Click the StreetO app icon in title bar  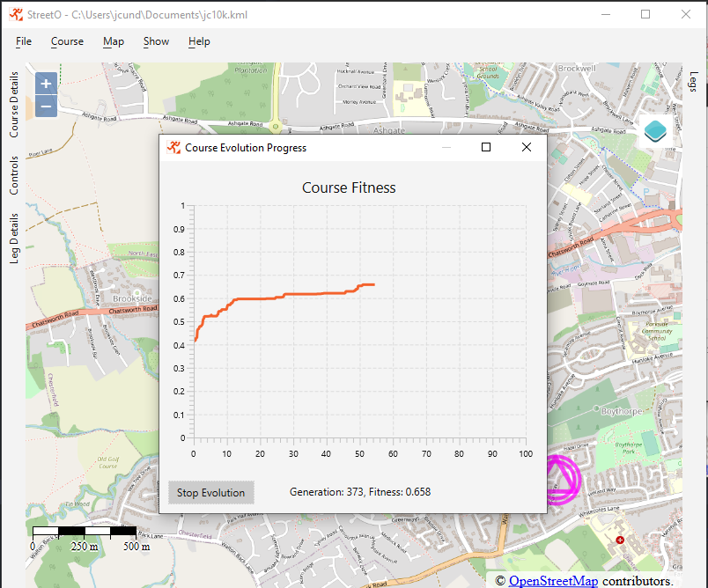coord(16,15)
